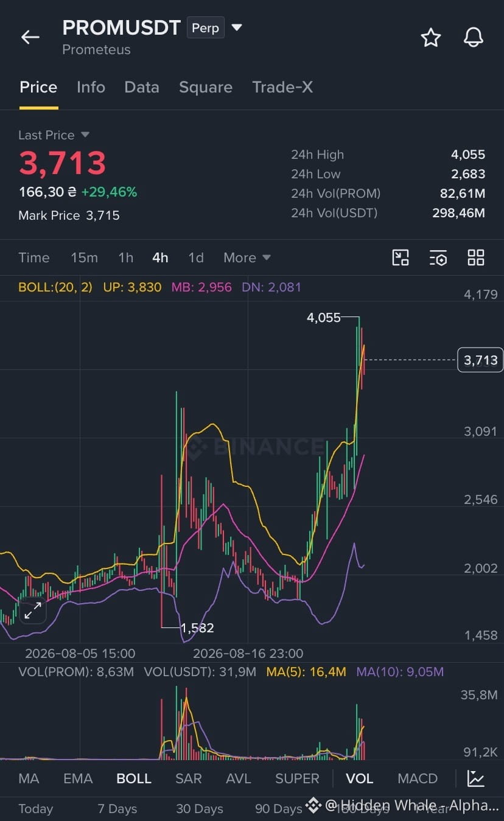Viewport: 504px width, 821px height.
Task: Select the 4h interval
Action: click(160, 257)
